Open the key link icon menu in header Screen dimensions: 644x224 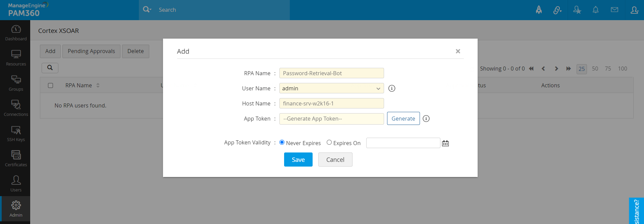click(557, 10)
